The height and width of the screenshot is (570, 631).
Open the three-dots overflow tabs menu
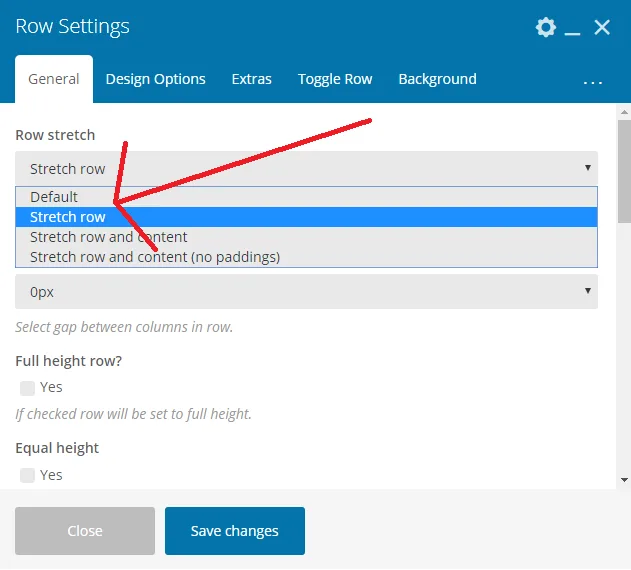592,82
